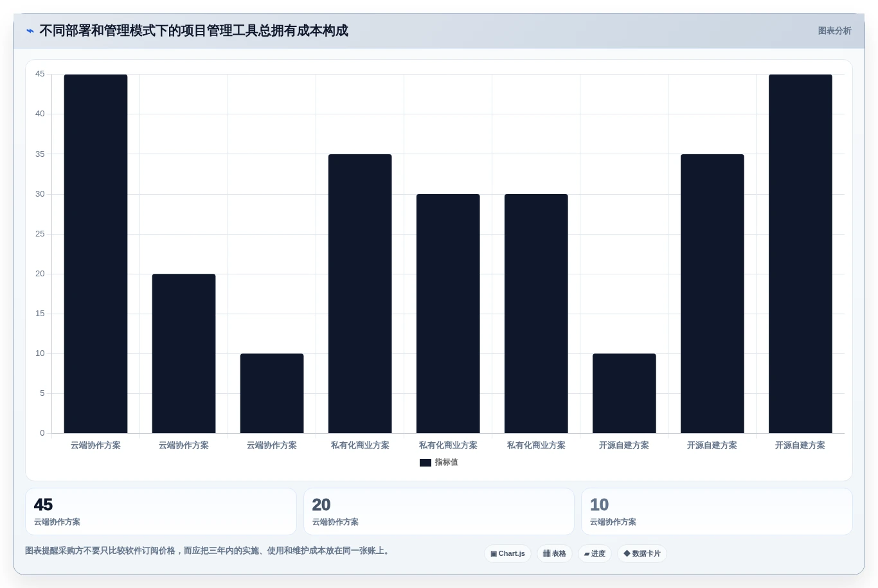Click the 开源自建方案 bar with value 35
The width and height of the screenshot is (878, 588).
712,294
